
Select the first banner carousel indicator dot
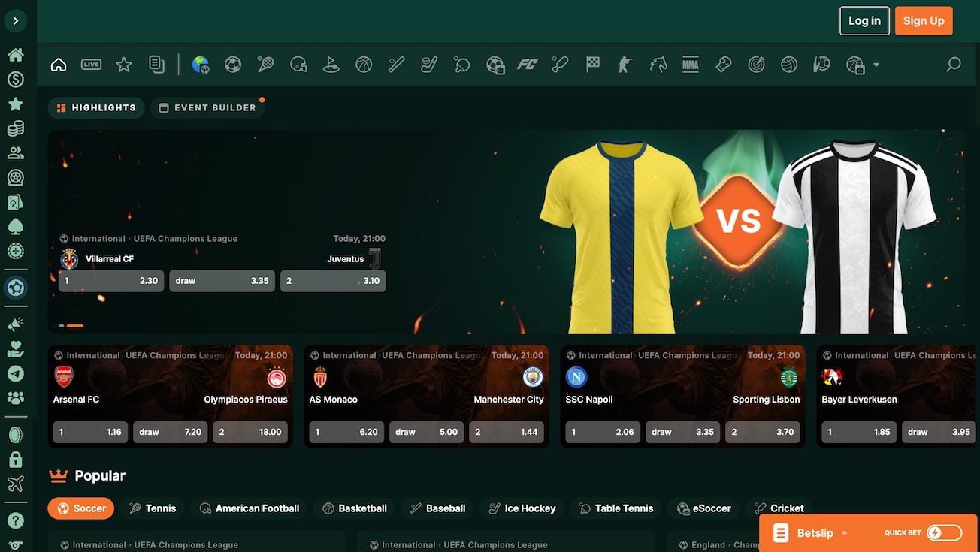(62, 326)
